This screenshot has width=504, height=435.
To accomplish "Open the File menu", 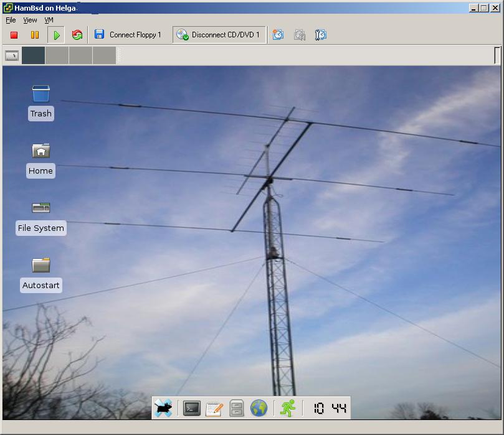I will pos(11,20).
